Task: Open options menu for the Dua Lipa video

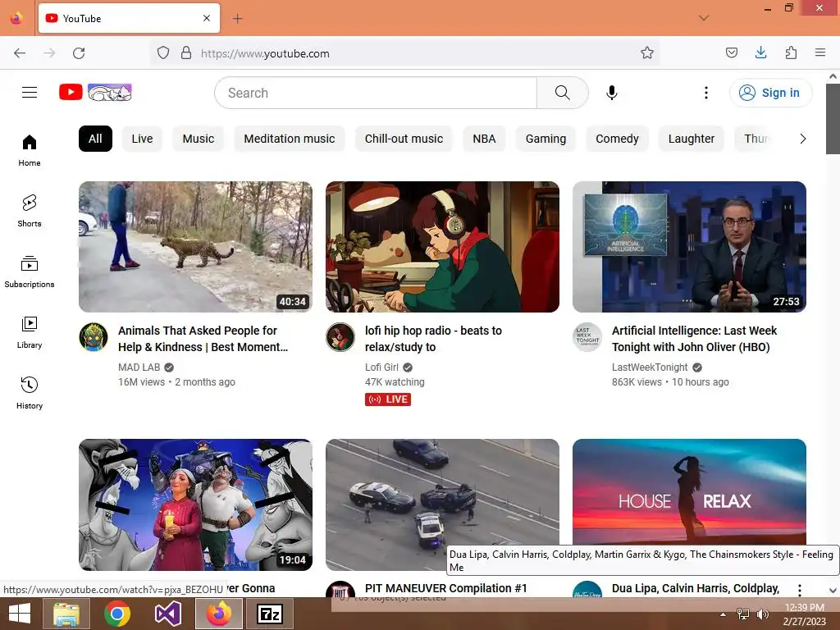Action: tap(799, 590)
